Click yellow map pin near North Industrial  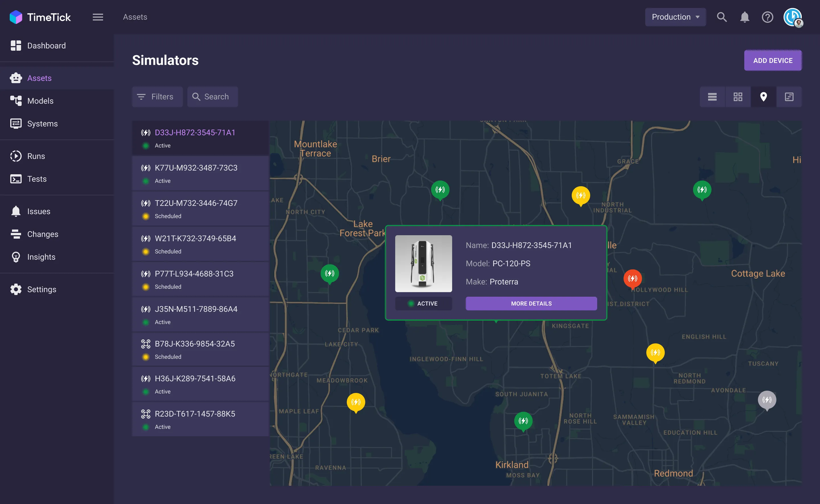click(x=581, y=196)
